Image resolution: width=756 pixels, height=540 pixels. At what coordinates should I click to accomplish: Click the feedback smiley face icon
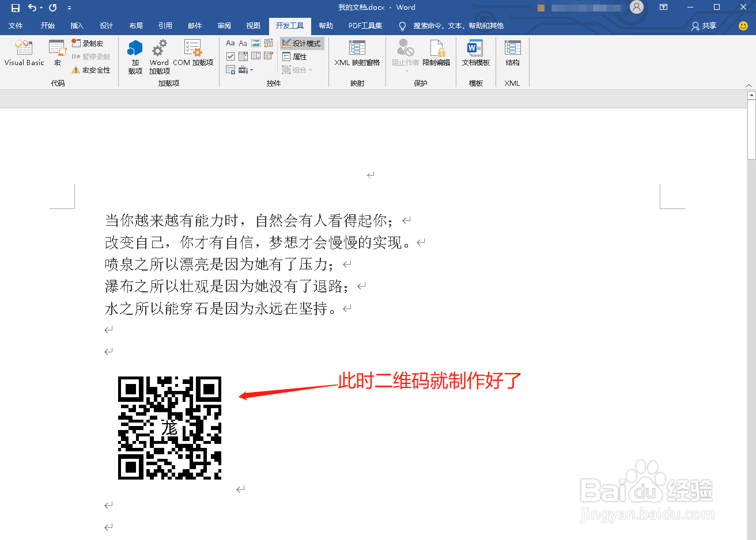[x=743, y=26]
